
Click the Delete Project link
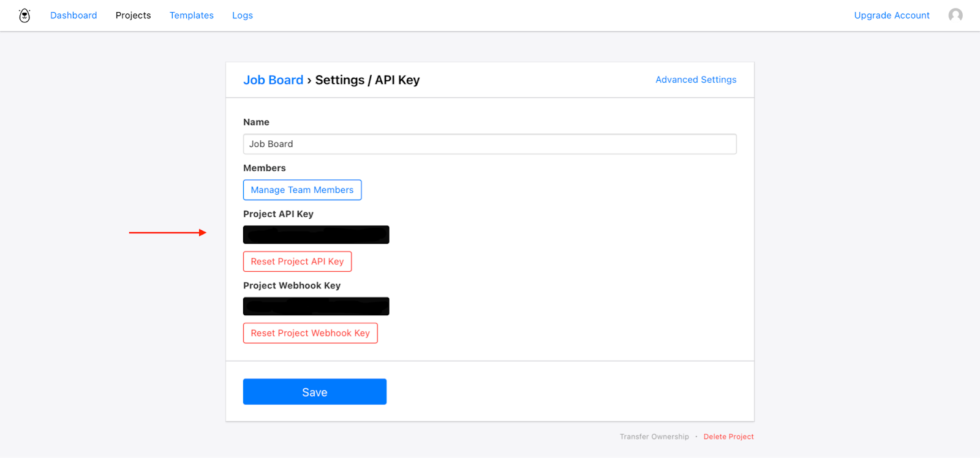coord(728,437)
